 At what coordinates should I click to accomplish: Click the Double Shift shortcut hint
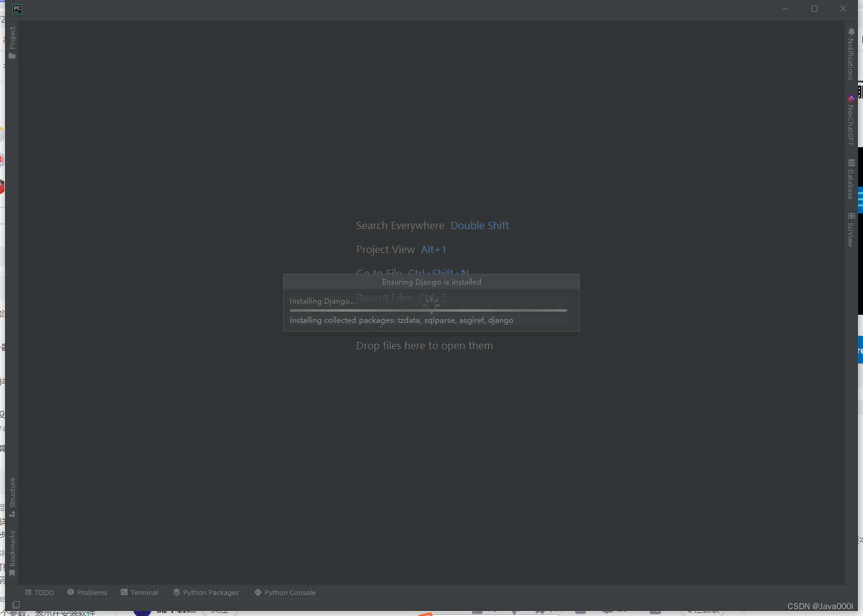480,225
